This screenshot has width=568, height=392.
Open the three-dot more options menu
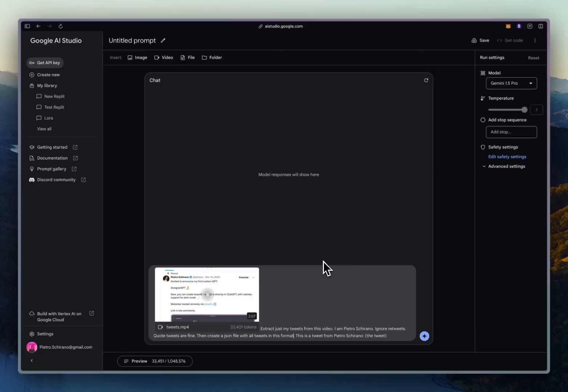pyautogui.click(x=535, y=40)
